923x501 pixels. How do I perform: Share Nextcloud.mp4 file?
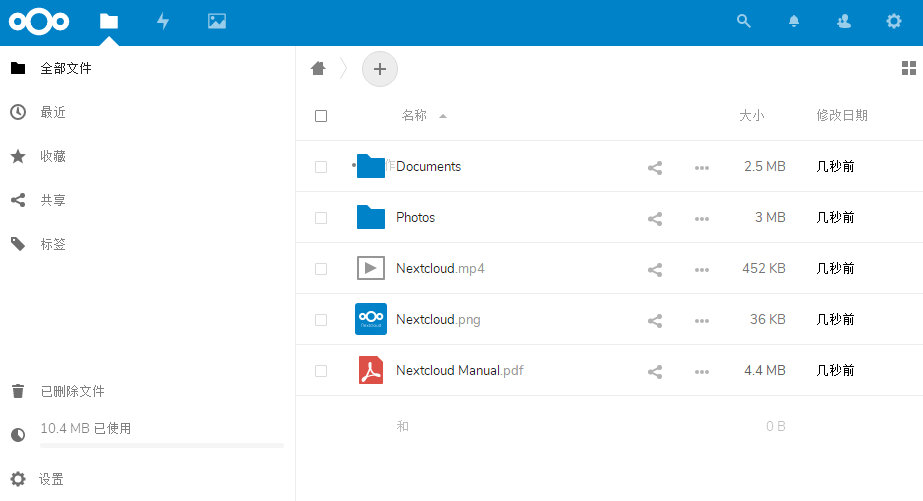[655, 270]
